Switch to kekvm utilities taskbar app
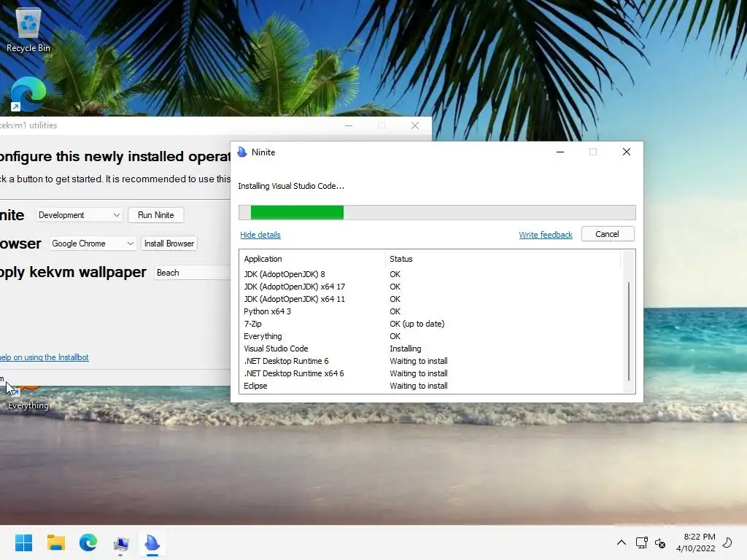747x560 pixels. [120, 543]
